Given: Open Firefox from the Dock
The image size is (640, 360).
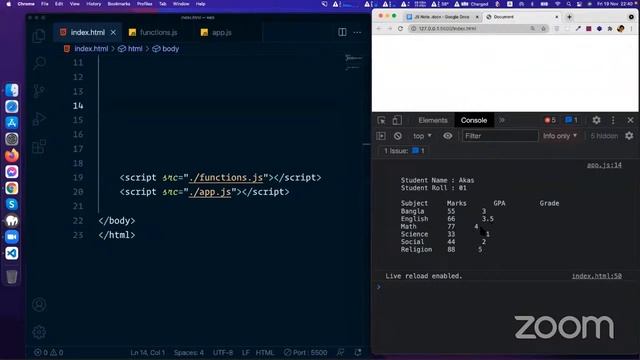Looking at the screenshot, I should pos(12,156).
